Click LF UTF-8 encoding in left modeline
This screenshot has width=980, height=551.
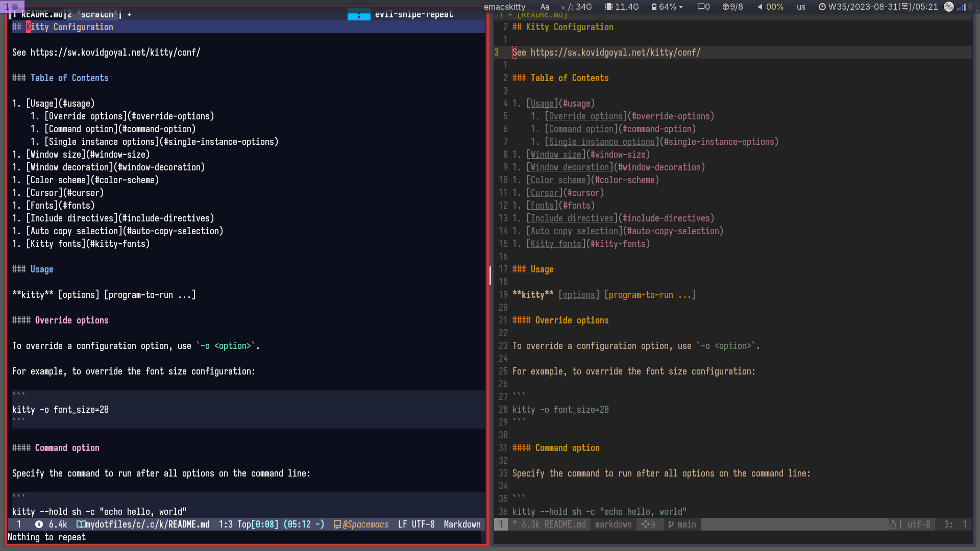[416, 524]
